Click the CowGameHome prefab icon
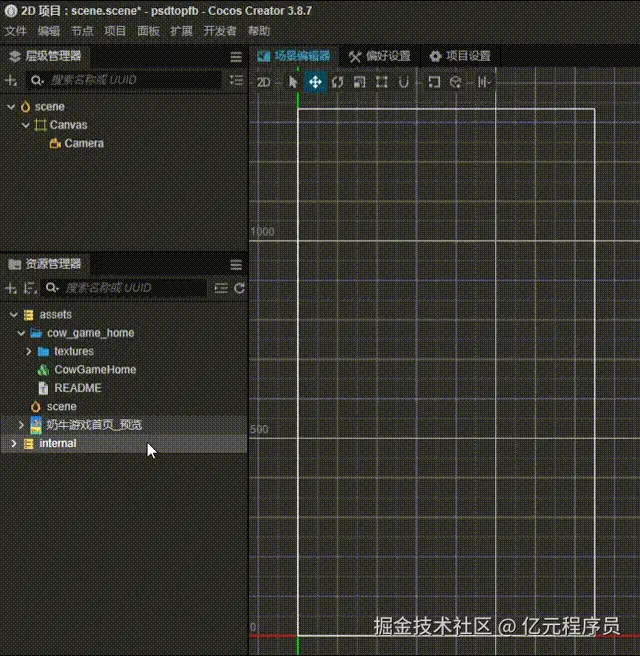The width and height of the screenshot is (640, 656). [x=43, y=370]
